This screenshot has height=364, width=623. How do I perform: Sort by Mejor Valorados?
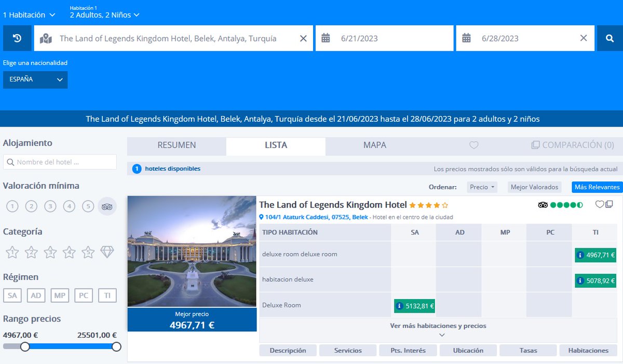tap(534, 187)
